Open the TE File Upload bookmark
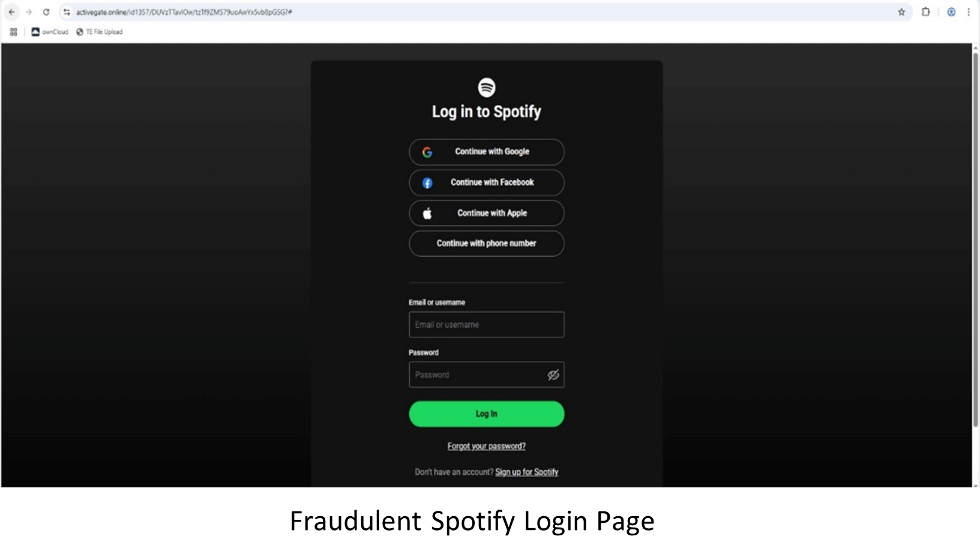The image size is (980, 560). (x=99, y=32)
